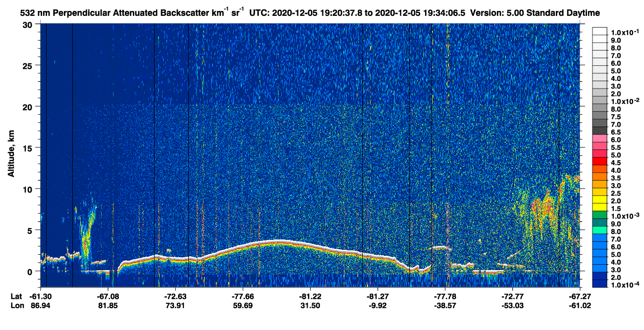Viewport: 644px width, 330px height.
Task: Click the white 1.0x10-1 colorbar swatch
Action: tap(599, 33)
